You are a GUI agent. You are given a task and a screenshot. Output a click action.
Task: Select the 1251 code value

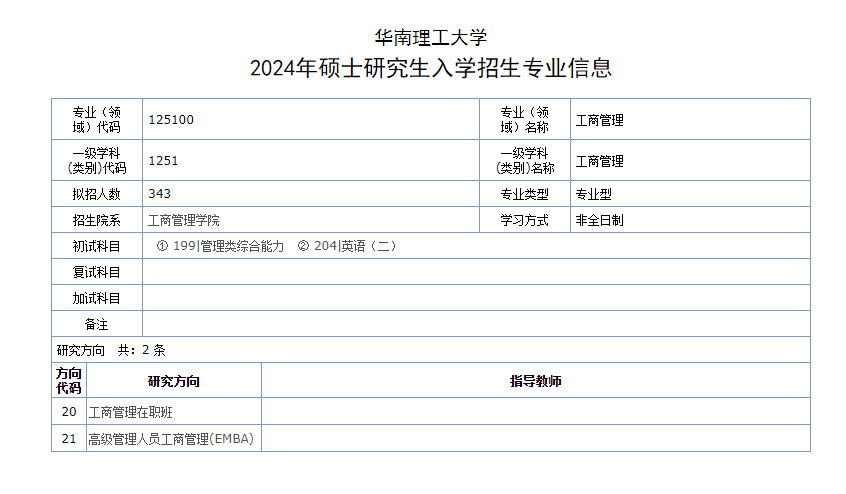pyautogui.click(x=163, y=161)
